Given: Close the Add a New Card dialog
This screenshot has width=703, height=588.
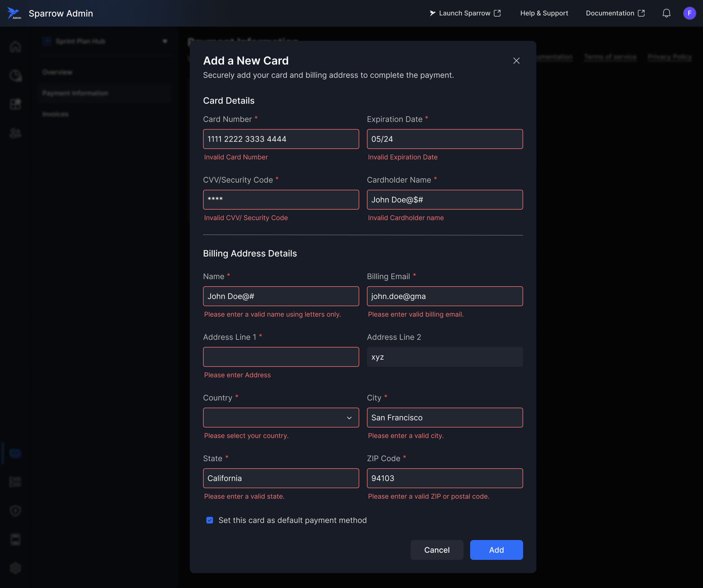Looking at the screenshot, I should pyautogui.click(x=516, y=61).
